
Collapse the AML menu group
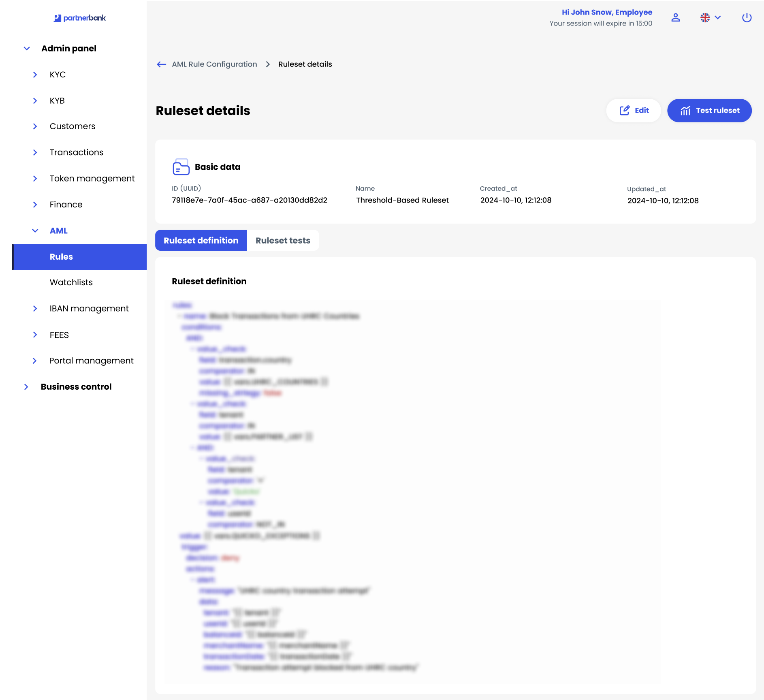35,230
